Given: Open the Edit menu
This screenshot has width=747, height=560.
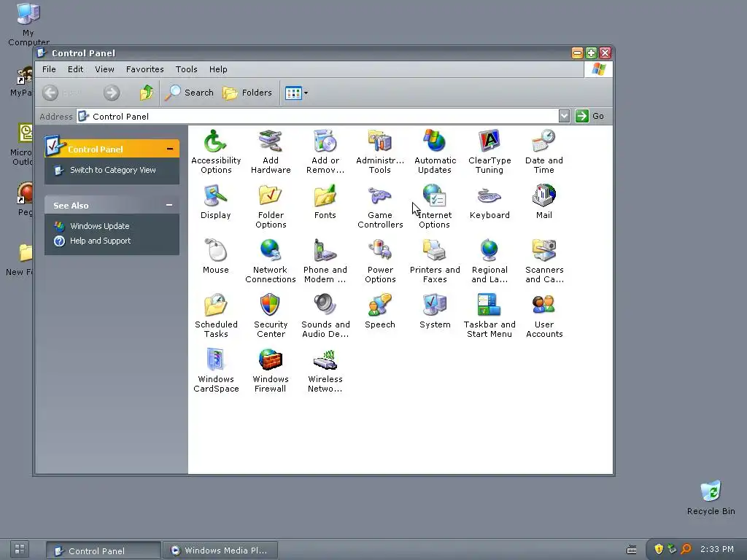Looking at the screenshot, I should 75,69.
